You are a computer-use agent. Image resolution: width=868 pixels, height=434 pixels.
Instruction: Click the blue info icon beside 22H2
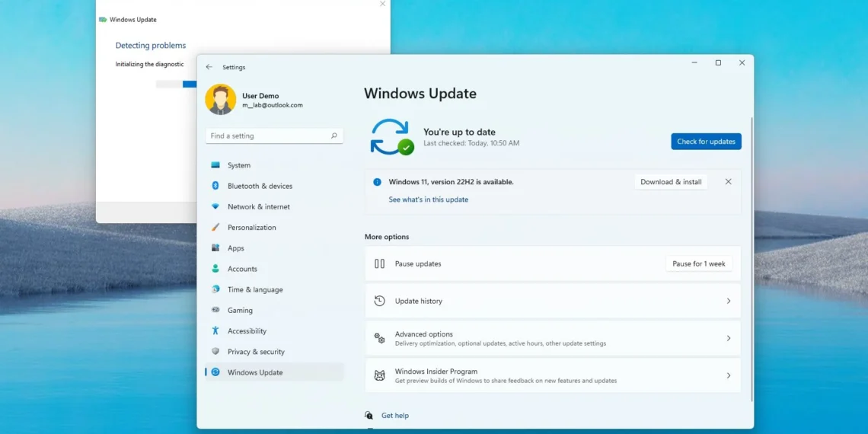coord(377,181)
